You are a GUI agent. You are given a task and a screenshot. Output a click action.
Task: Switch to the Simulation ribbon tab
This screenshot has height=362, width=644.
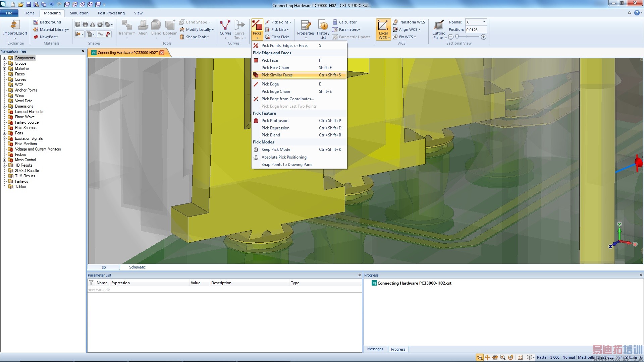tap(79, 13)
